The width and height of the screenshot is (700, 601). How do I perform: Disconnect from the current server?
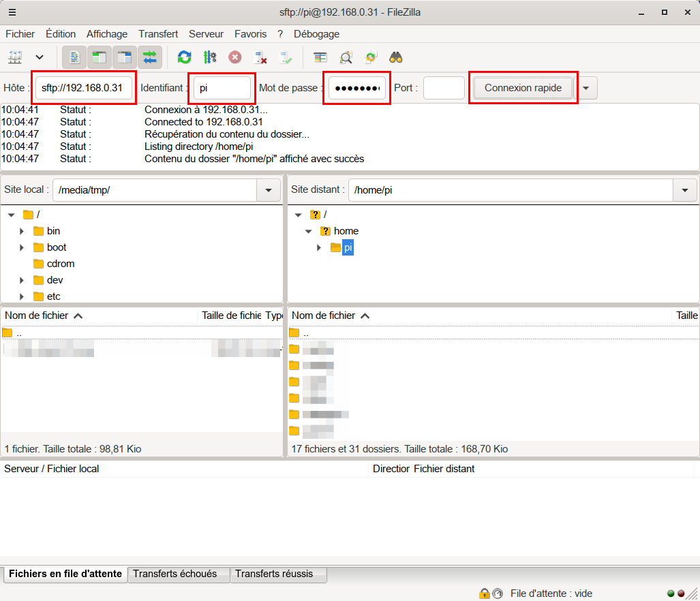pos(260,57)
